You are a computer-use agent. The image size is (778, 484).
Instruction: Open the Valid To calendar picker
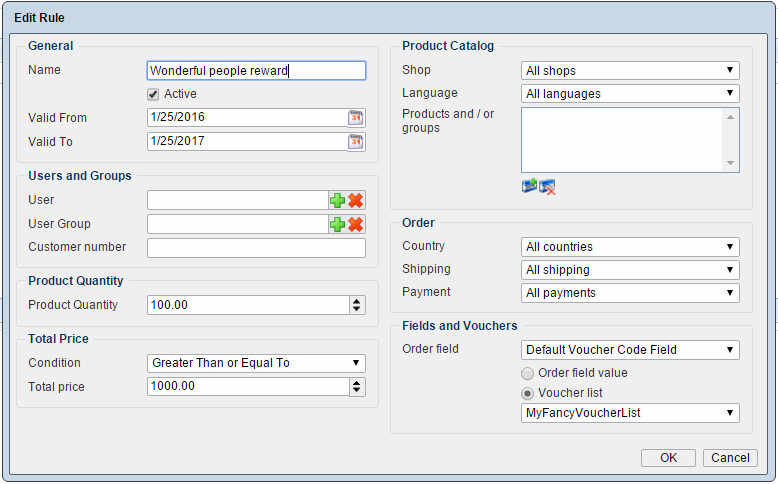[356, 142]
